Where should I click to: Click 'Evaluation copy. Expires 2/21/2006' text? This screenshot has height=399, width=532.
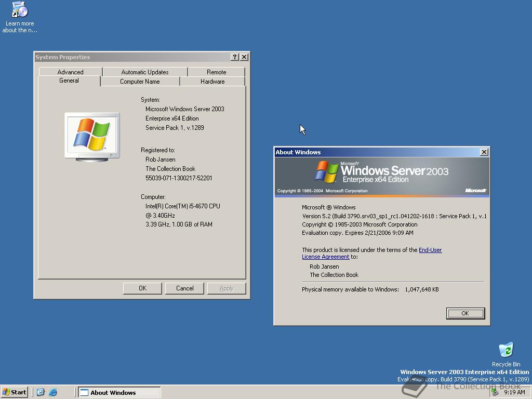357,233
